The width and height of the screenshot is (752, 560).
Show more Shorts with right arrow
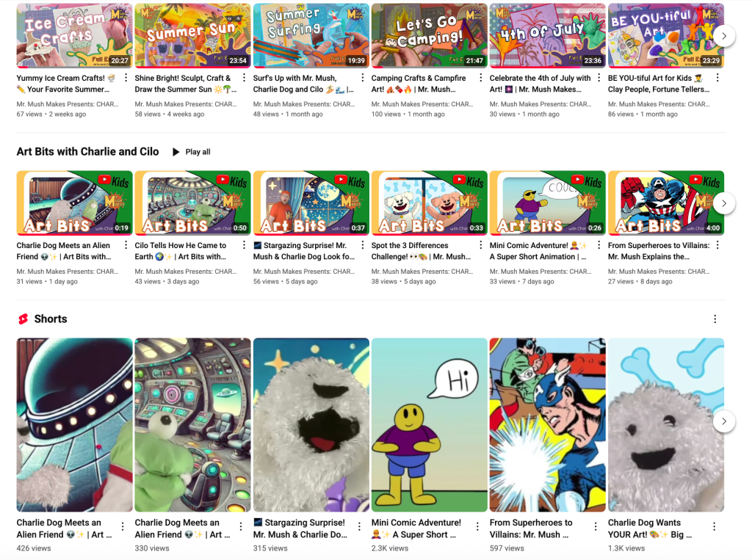[x=723, y=421]
